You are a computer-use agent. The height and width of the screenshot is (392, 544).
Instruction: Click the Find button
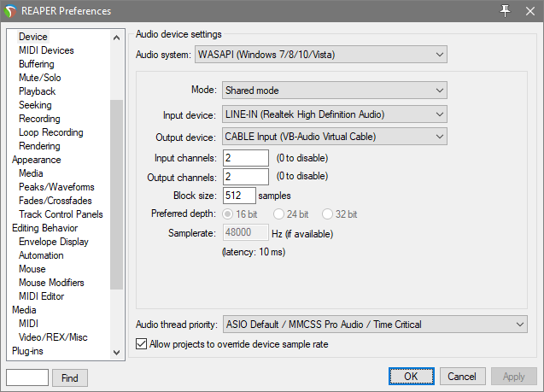click(70, 377)
